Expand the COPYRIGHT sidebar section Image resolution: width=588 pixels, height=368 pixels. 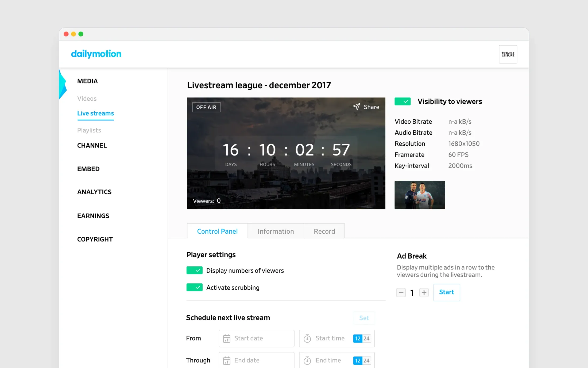pos(95,239)
